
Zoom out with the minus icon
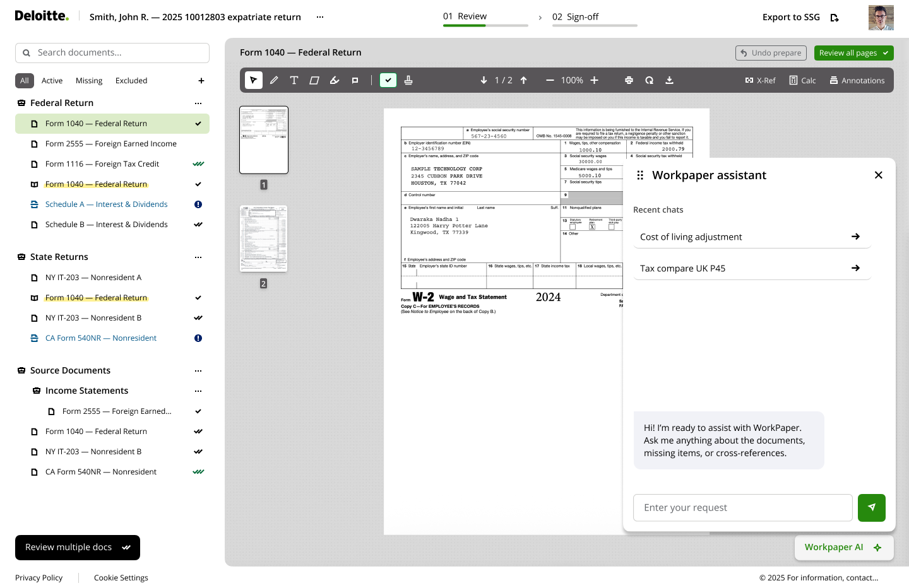tap(550, 80)
